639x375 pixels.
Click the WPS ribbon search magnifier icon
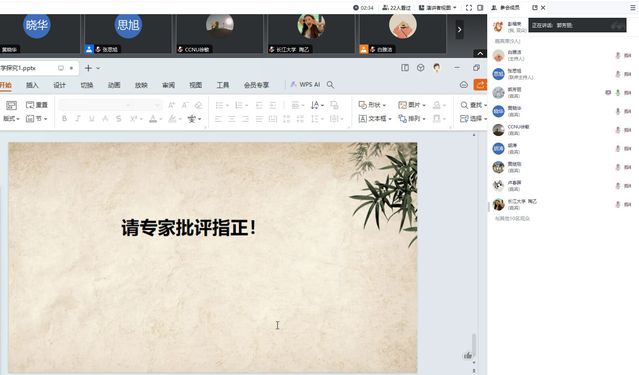330,84
